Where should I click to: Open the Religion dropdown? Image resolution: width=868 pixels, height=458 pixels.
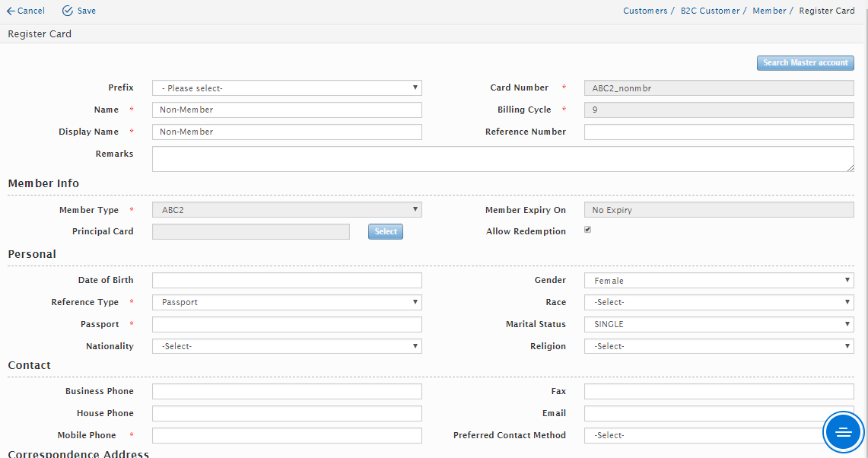tap(719, 346)
